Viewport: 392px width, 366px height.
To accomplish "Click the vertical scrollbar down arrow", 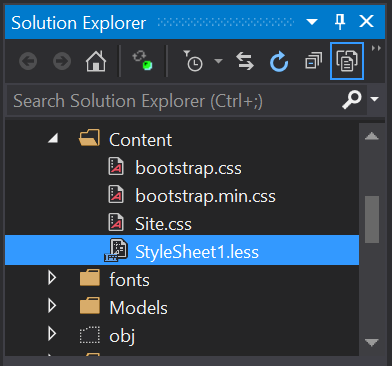I will tap(372, 342).
